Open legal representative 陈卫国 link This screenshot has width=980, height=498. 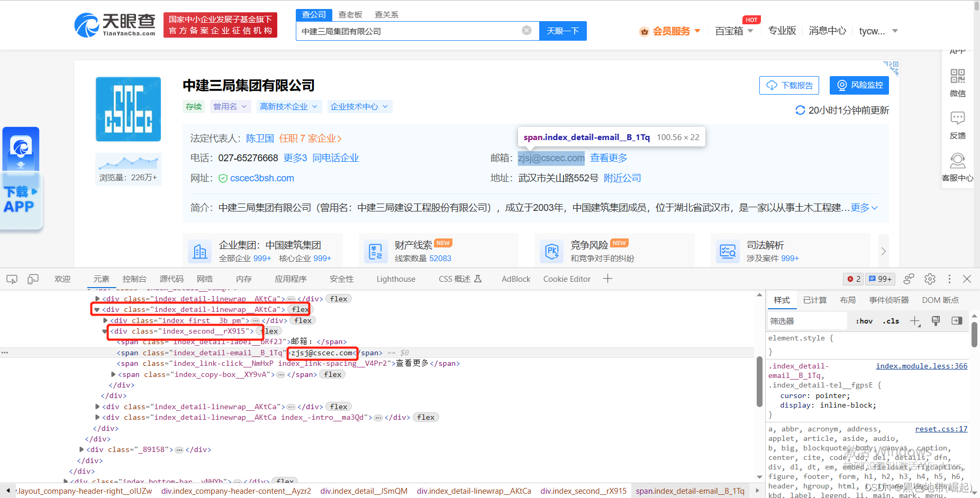(x=260, y=139)
